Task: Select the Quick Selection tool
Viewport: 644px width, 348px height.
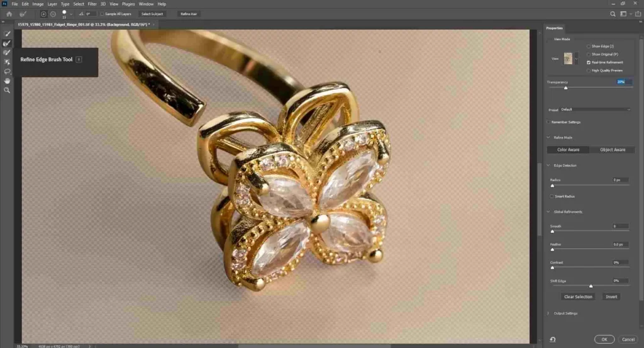Action: click(x=7, y=34)
